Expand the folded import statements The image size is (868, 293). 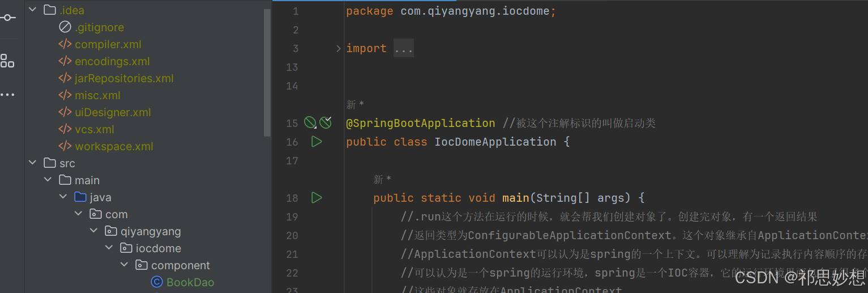pos(339,49)
